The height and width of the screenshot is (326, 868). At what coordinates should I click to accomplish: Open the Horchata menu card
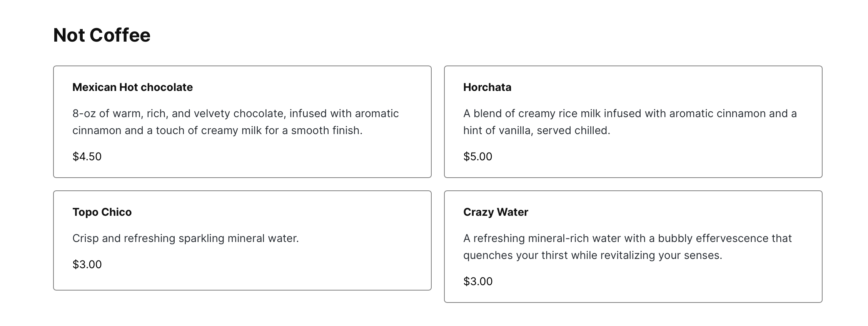pos(633,122)
